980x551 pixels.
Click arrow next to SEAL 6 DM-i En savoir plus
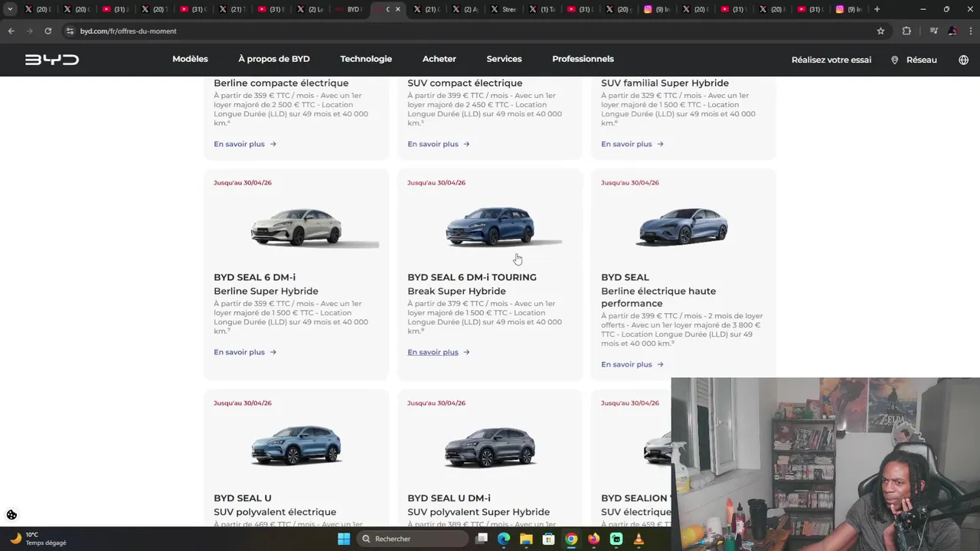point(273,352)
